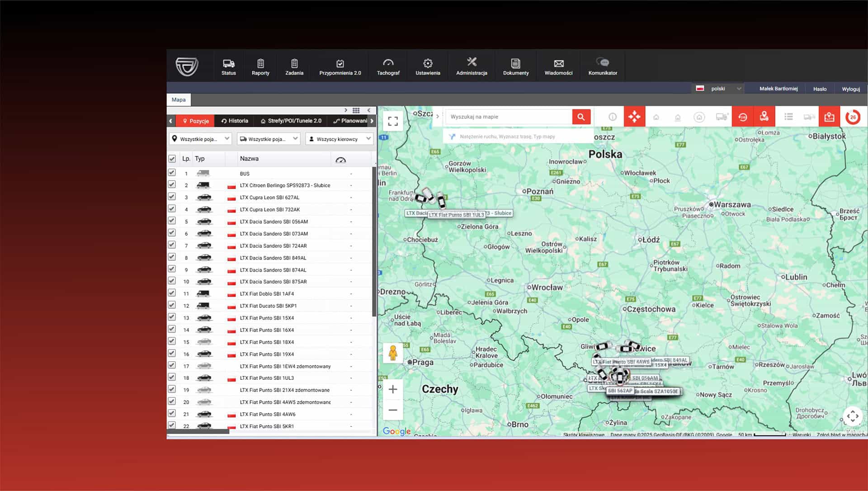Open the Tachograf module
Image resolution: width=868 pixels, height=491 pixels.
388,66
